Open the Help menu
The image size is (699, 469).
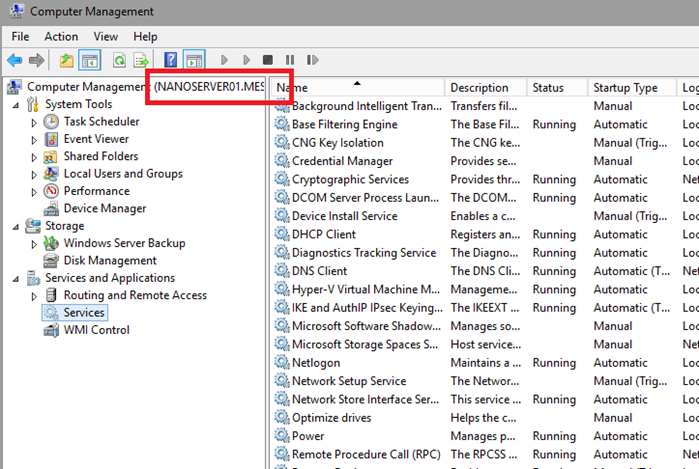point(145,37)
